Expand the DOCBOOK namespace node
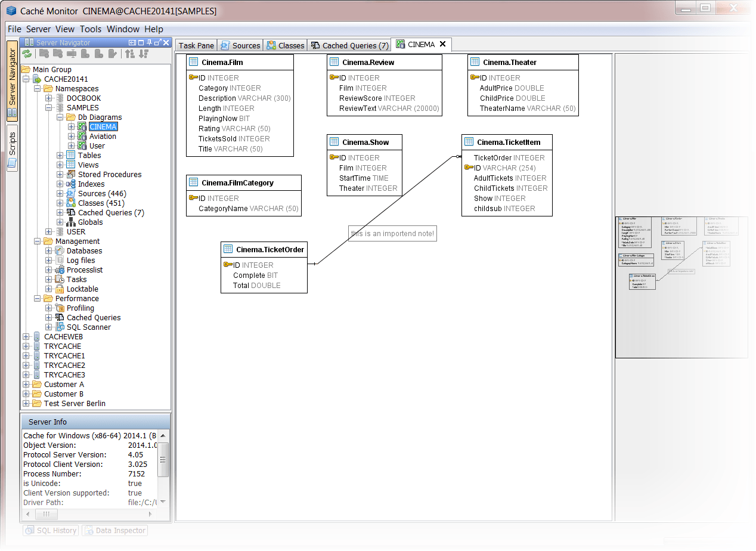756x551 pixels. pos(49,98)
